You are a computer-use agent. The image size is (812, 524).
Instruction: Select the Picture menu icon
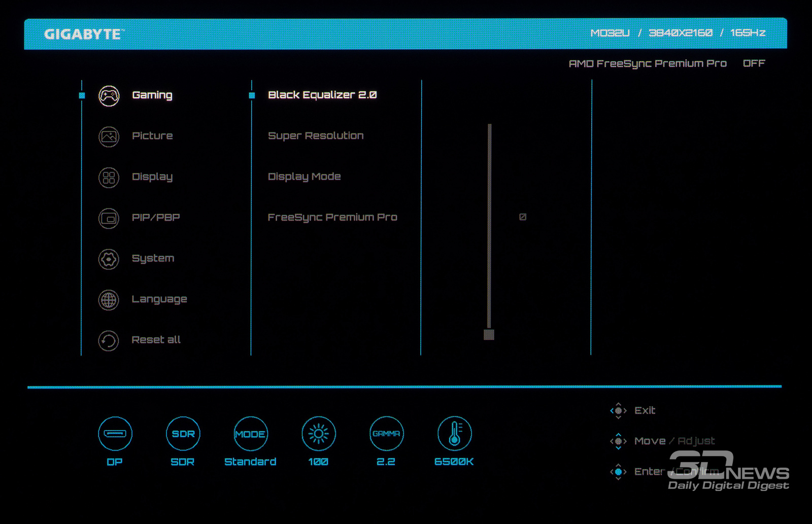point(109,136)
